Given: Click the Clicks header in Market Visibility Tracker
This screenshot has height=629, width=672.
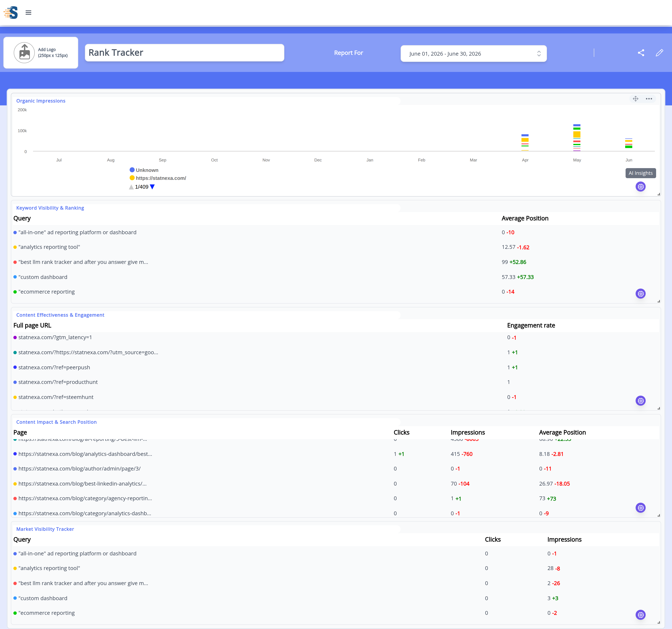Looking at the screenshot, I should pyautogui.click(x=493, y=540).
